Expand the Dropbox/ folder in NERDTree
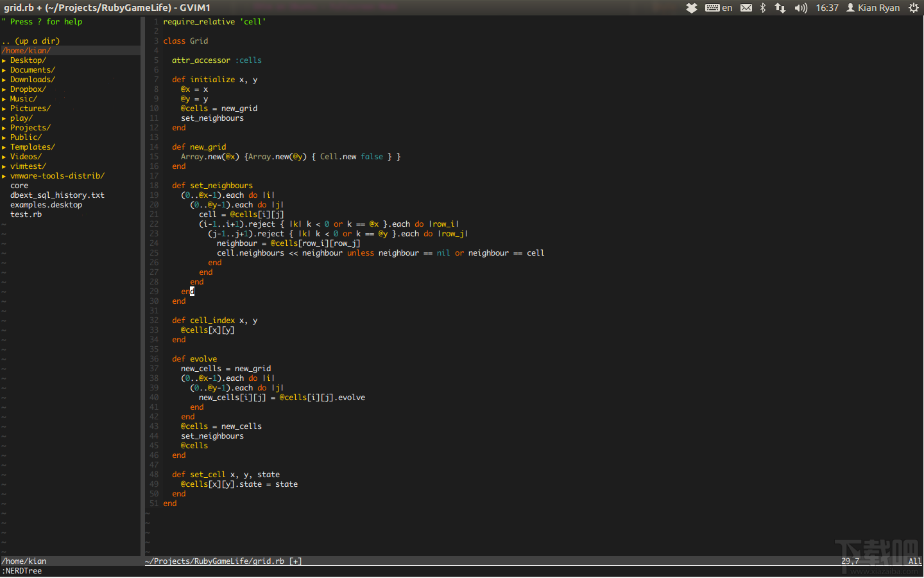This screenshot has height=578, width=924. 28,89
